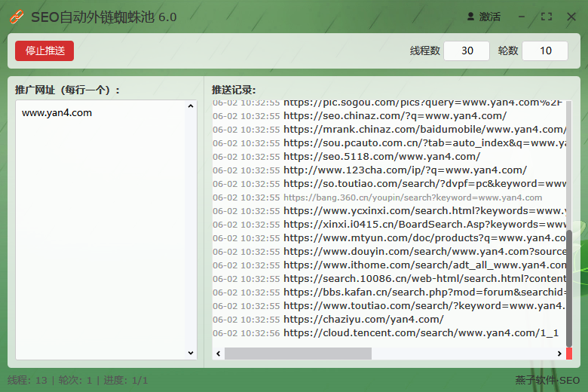
Task: Click the xinxi.i0415.cn BoardSearch log entry
Action: [x=424, y=225]
